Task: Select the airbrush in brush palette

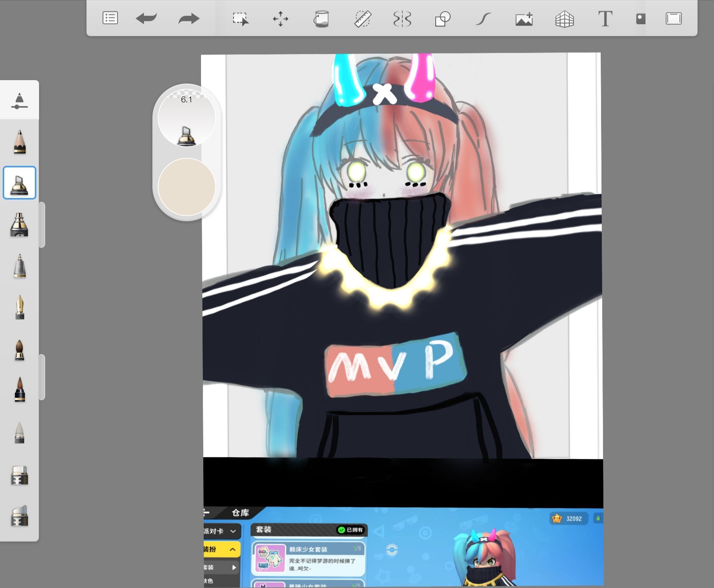Action: click(x=20, y=225)
